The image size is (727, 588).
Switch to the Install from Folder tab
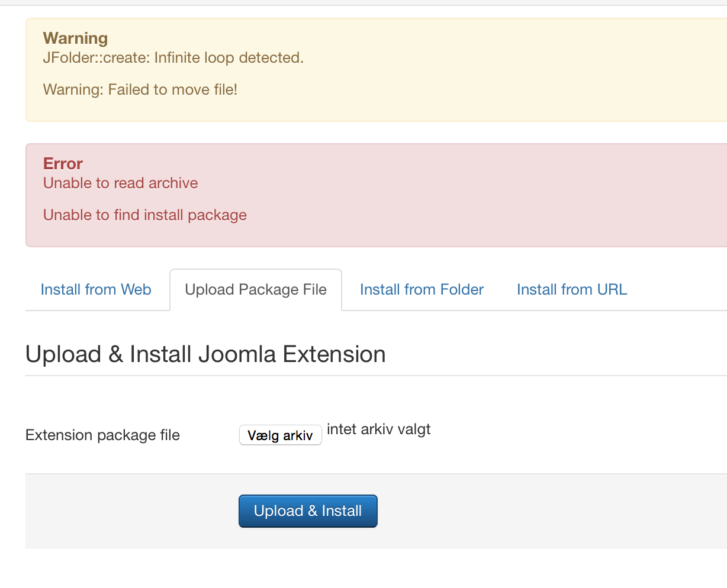422,289
